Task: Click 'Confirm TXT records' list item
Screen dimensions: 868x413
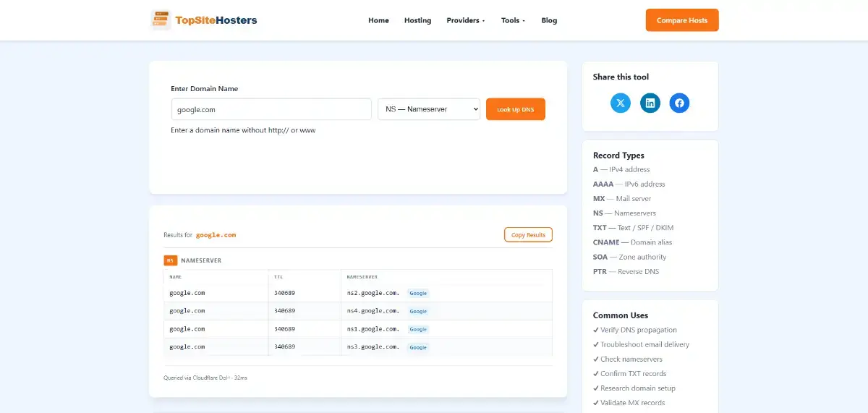Action: tap(629, 373)
